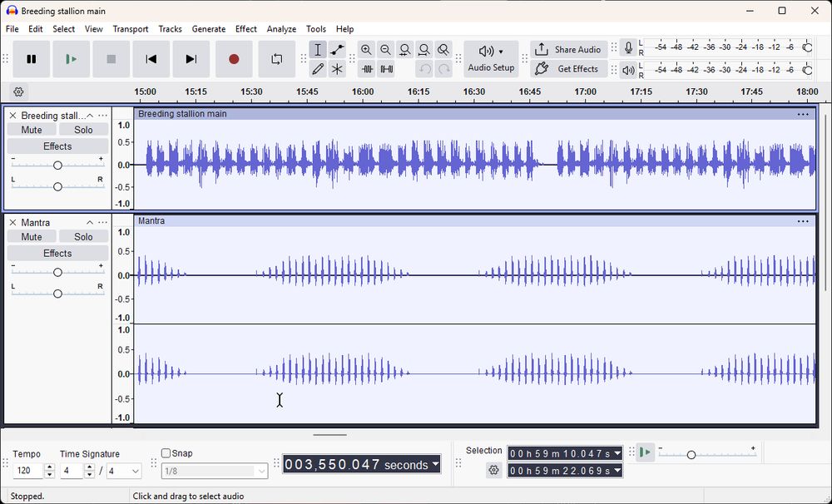
Task: Click Fit Project to Width icon
Action: click(424, 50)
